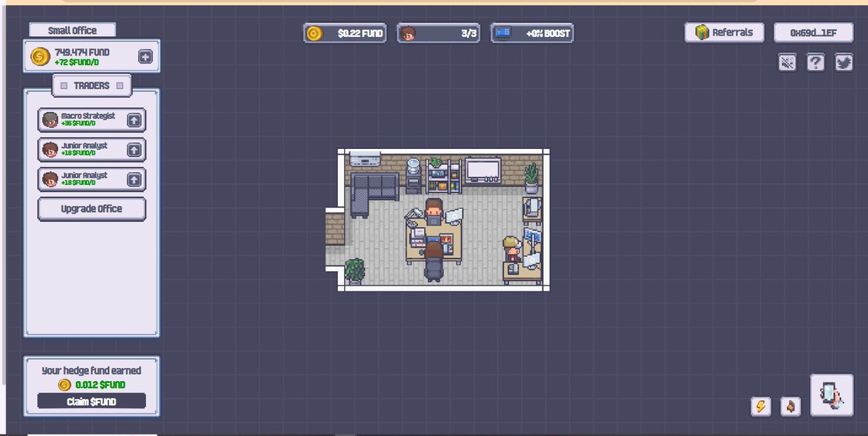Viewport: 868px width, 436px height.
Task: Click the computer icon in +0% BOOST
Action: [x=502, y=33]
